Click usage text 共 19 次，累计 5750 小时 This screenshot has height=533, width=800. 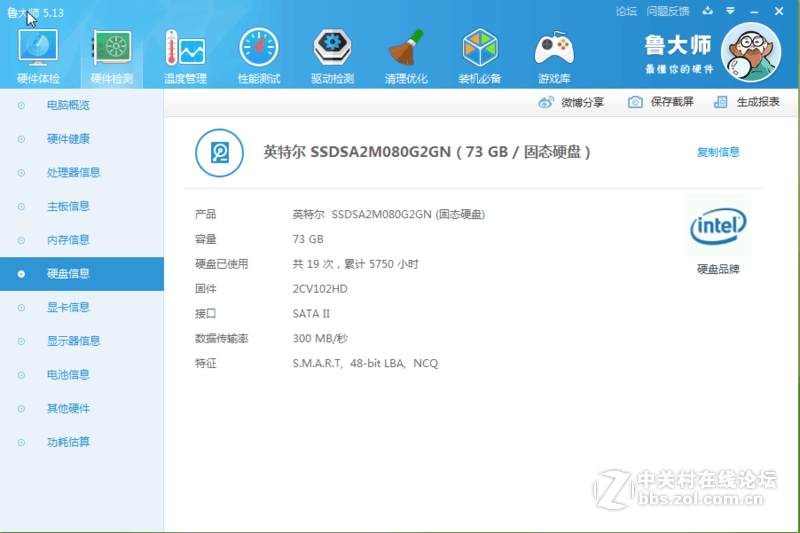[355, 264]
